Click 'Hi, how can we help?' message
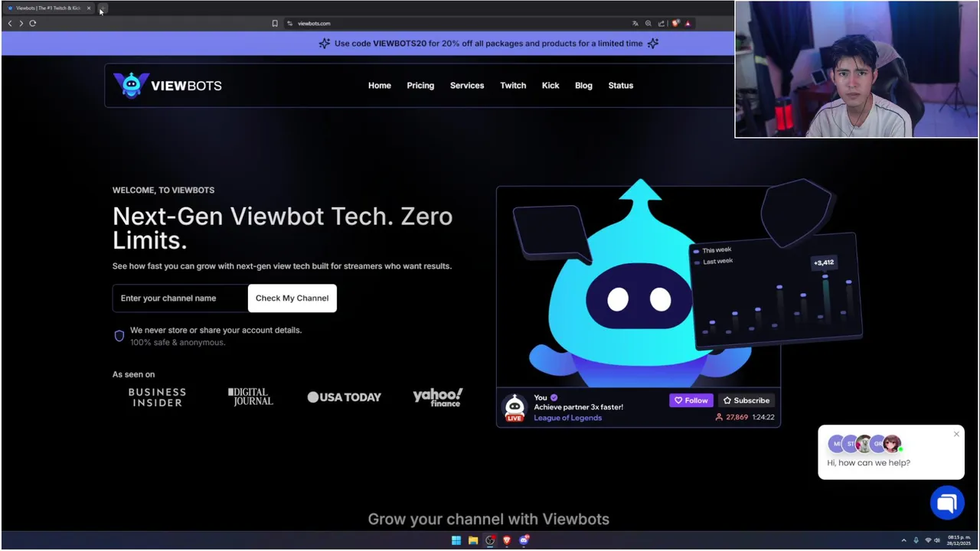980x551 pixels. tap(868, 463)
